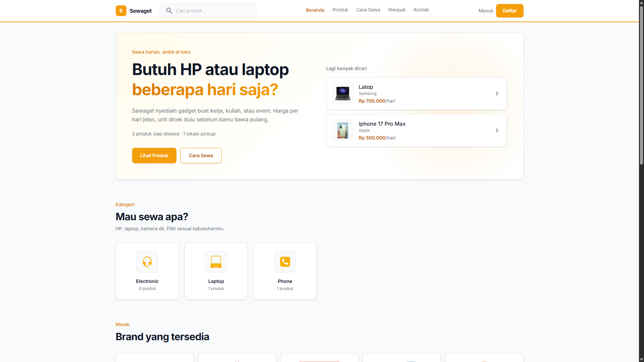Click the 'Lagi banyak dicari' heading

click(346, 68)
